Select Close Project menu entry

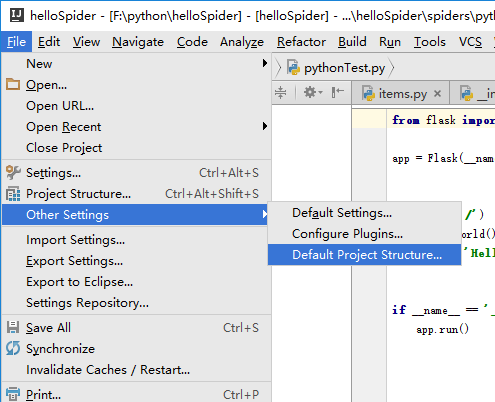click(x=136, y=148)
